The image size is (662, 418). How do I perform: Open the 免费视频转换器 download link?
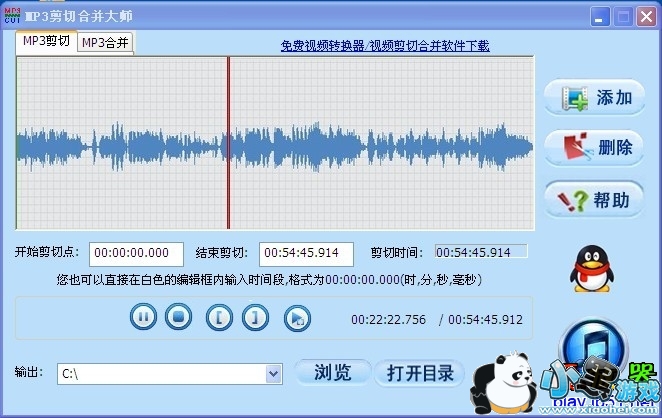[385, 46]
